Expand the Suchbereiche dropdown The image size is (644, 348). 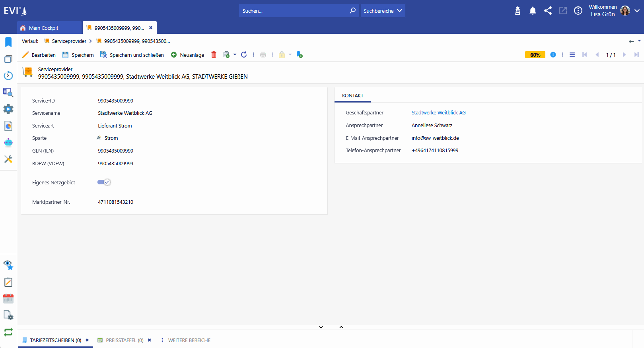(x=383, y=11)
